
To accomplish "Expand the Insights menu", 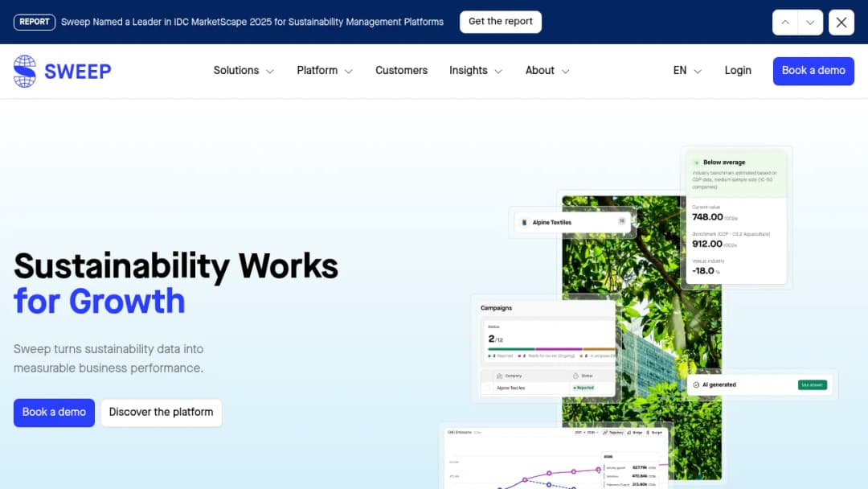I will [x=476, y=71].
